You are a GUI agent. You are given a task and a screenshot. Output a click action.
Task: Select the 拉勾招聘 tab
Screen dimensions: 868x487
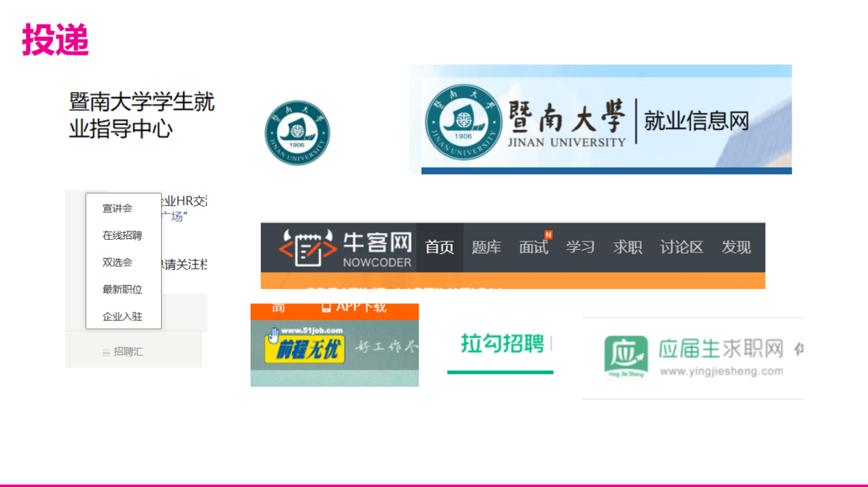coord(502,344)
